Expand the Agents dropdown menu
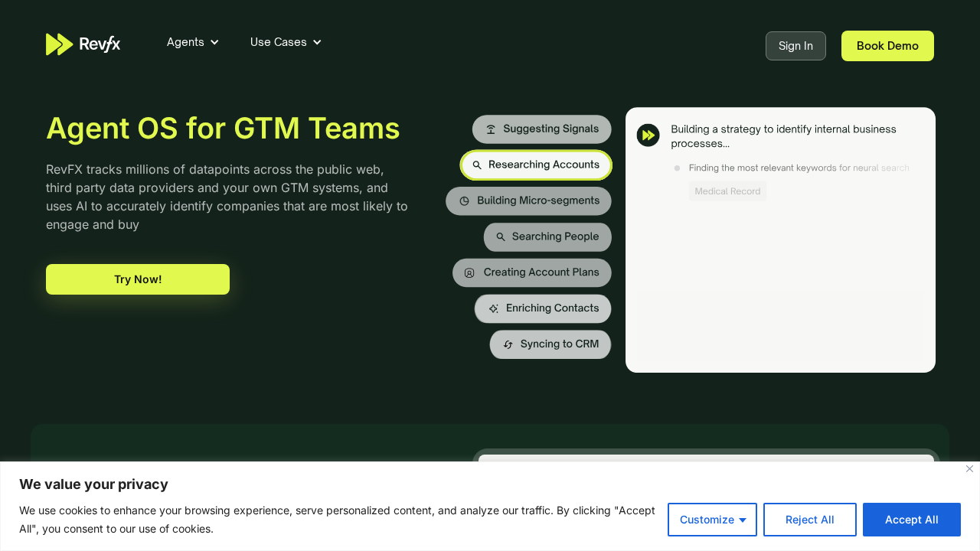980x551 pixels. tap(193, 42)
